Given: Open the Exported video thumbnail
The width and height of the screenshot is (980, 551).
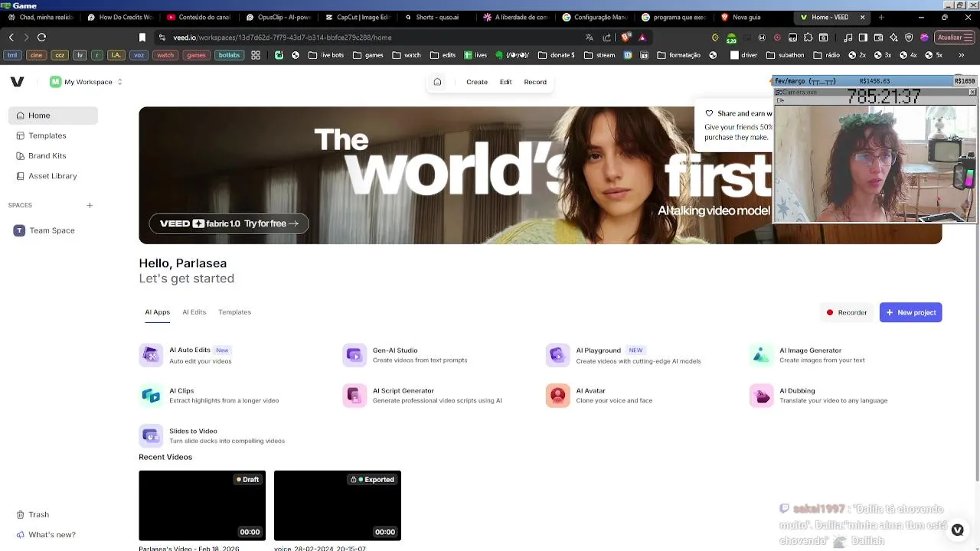Looking at the screenshot, I should coord(338,506).
